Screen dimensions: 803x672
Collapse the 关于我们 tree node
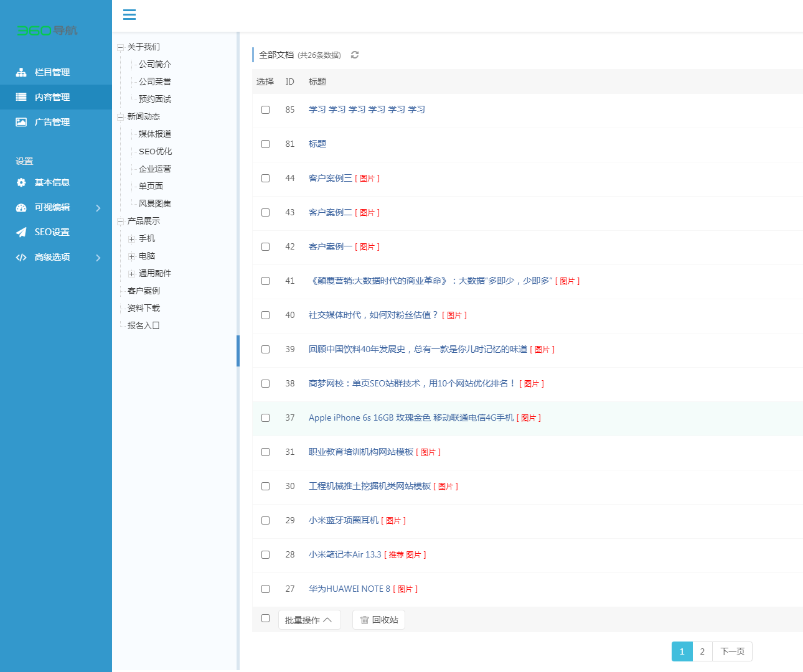pyautogui.click(x=120, y=47)
